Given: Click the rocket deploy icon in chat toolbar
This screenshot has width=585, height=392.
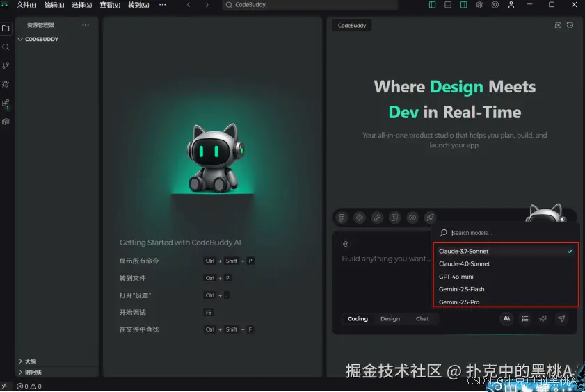Looking at the screenshot, I should pos(430,218).
